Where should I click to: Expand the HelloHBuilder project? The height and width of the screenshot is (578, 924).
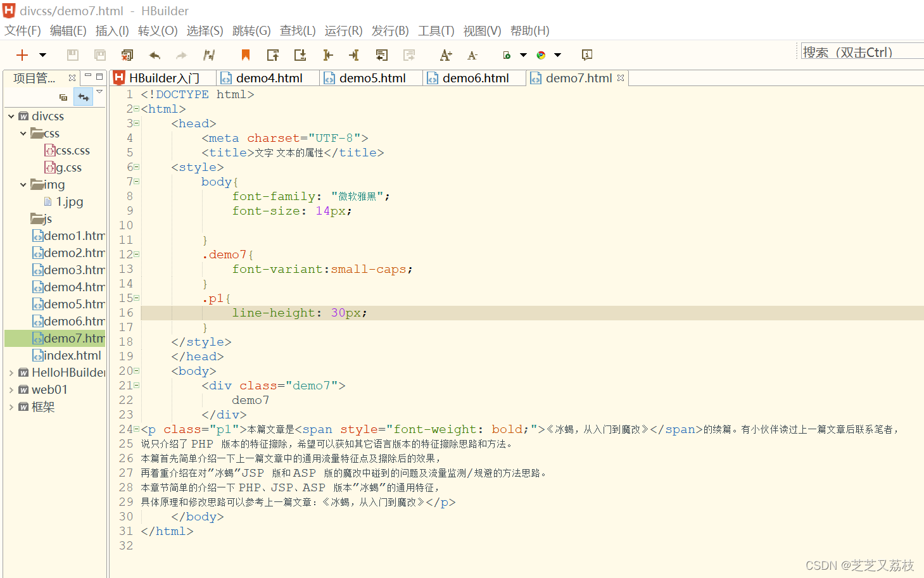(11, 373)
